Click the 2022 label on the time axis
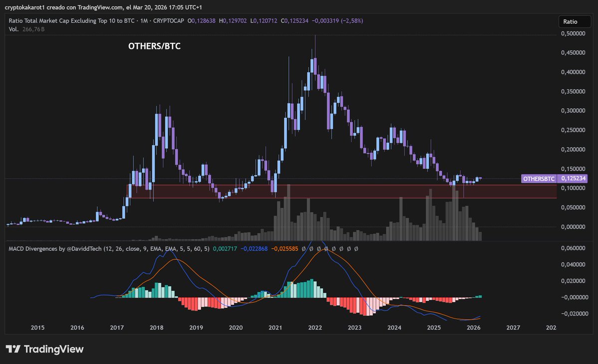The image size is (598, 364). 315,328
